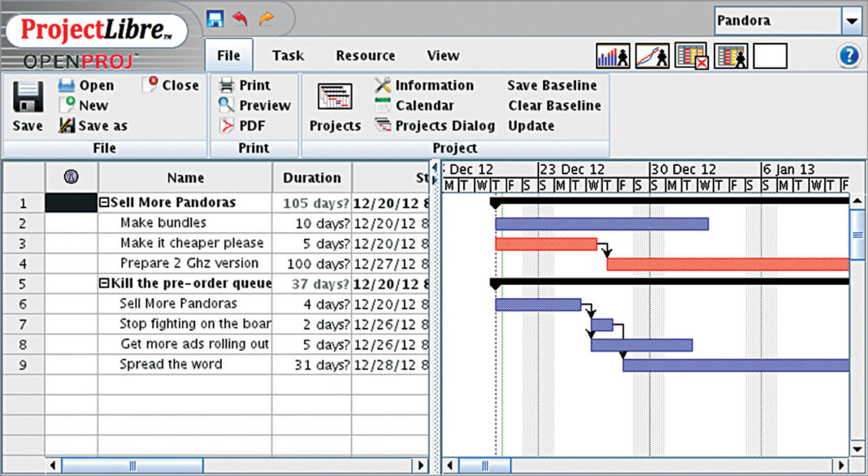The image size is (868, 476).
Task: Click the large Save floppy disk icon
Action: pos(27,97)
